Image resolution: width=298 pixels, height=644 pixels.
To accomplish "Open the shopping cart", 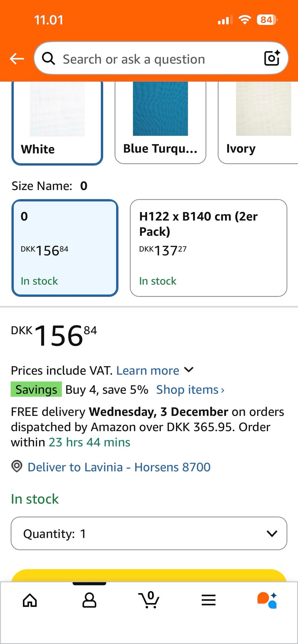I will (149, 600).
